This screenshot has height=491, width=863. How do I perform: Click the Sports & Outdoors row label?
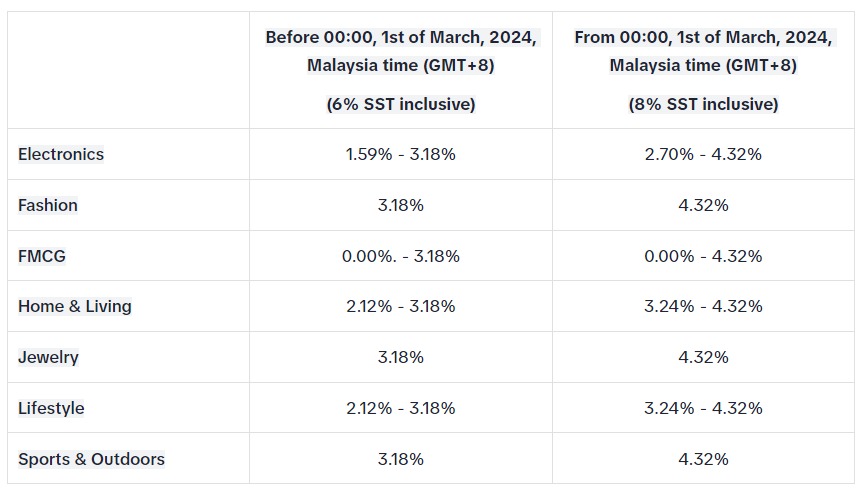pyautogui.click(x=91, y=459)
